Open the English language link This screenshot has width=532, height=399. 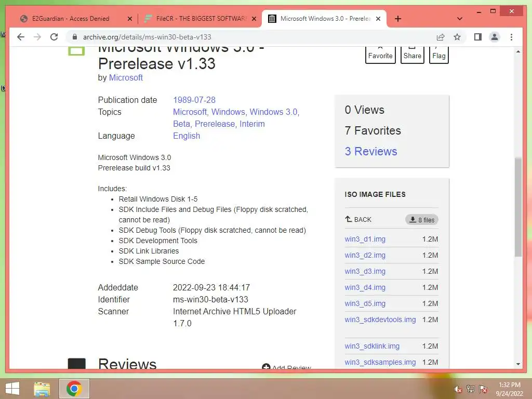[187, 136]
